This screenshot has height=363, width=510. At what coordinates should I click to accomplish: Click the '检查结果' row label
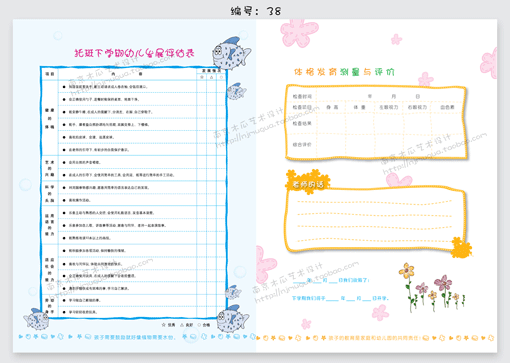click(x=302, y=123)
